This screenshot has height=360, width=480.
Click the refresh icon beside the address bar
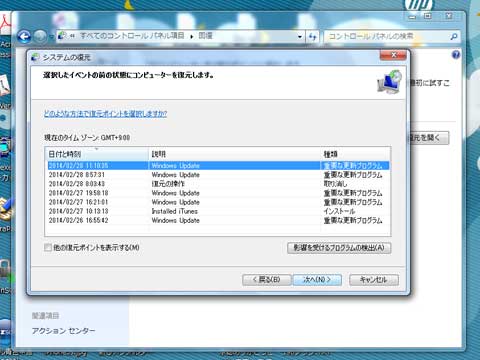tap(312, 36)
